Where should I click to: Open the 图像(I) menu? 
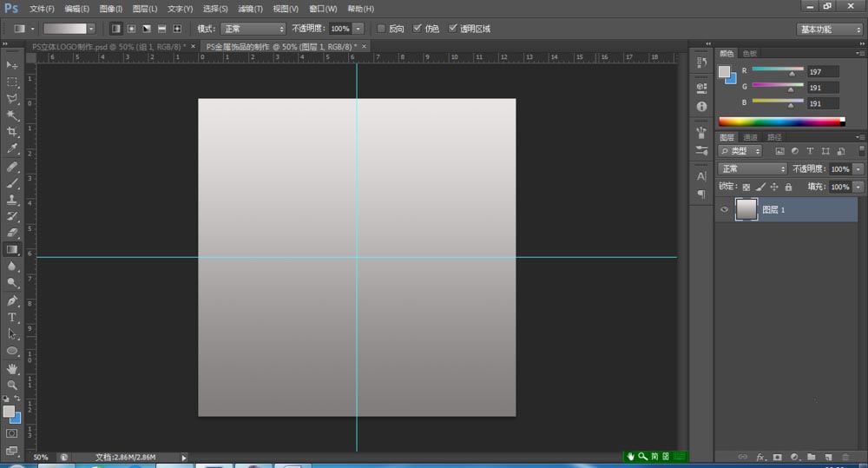111,9
